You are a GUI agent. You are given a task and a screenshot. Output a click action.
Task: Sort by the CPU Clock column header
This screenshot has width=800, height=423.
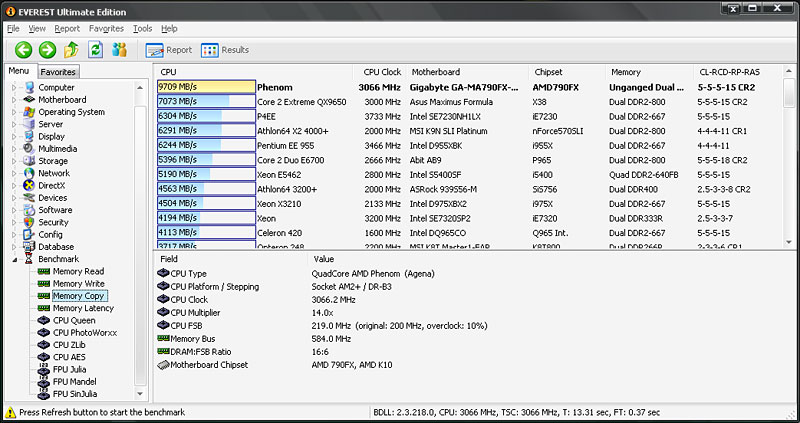coord(381,72)
